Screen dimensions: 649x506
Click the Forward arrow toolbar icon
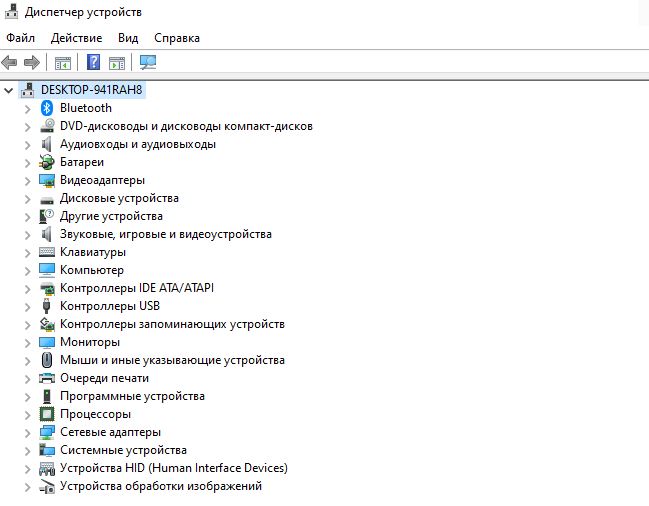coord(32,63)
